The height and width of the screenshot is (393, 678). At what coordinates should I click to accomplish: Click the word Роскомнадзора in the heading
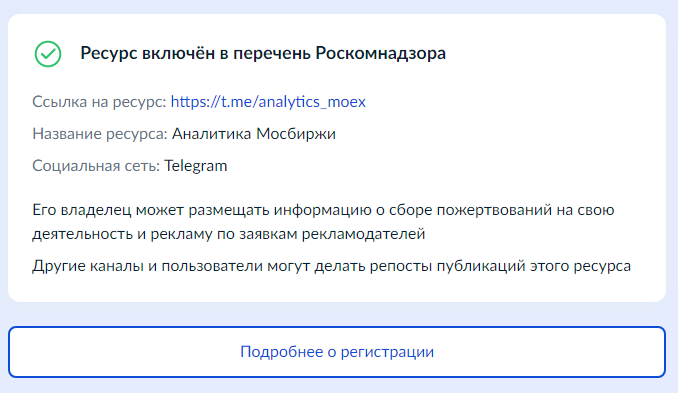pos(381,53)
